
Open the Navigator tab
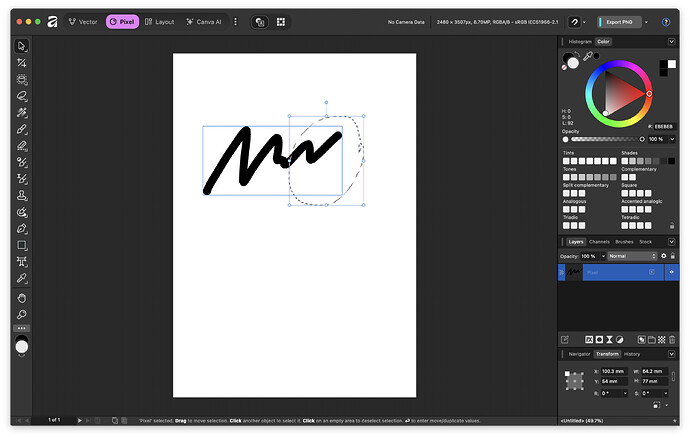(x=579, y=354)
